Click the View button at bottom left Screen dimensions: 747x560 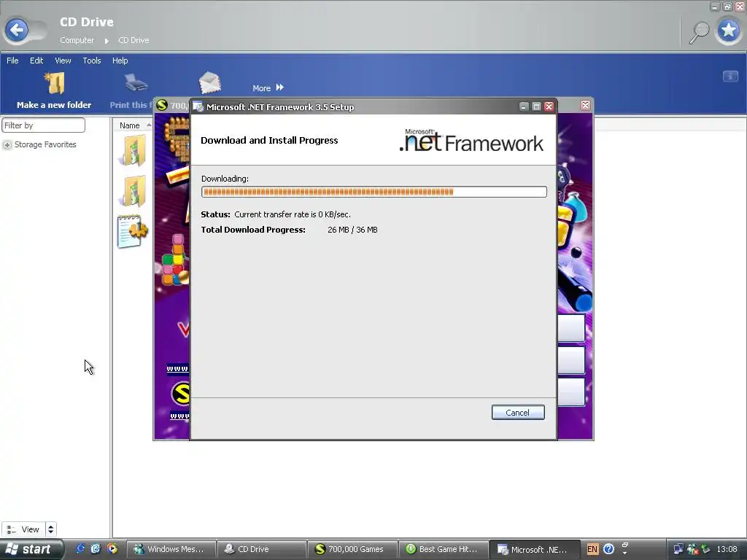tap(24, 529)
